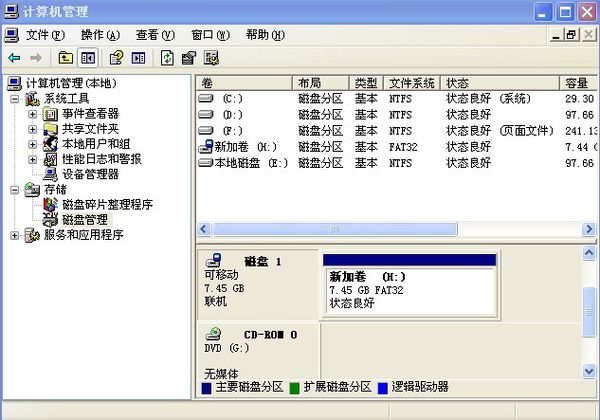This screenshot has height=420, width=600.
Task: Sort by the 文件系统 column header
Action: [411, 83]
